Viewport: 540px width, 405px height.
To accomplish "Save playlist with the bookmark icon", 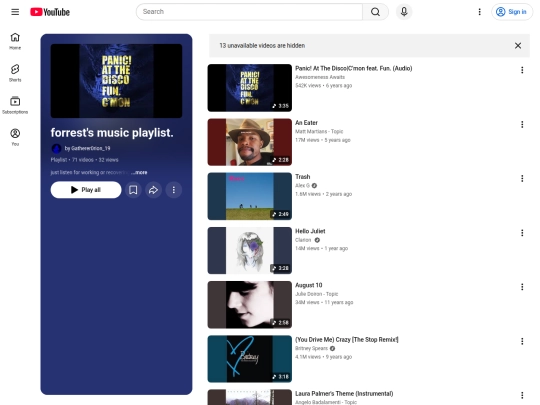I will [x=133, y=190].
